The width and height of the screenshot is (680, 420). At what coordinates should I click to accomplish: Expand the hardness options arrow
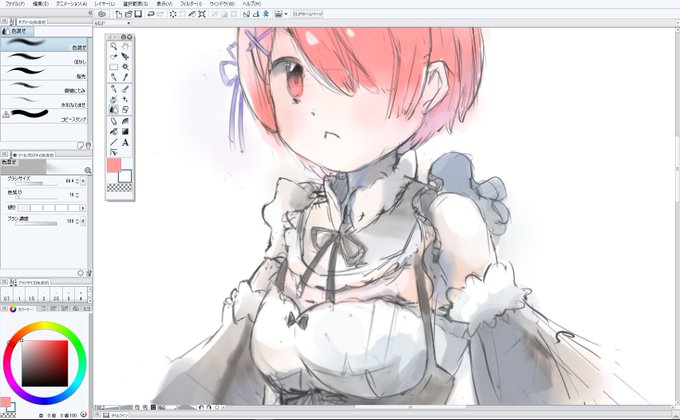[83, 208]
